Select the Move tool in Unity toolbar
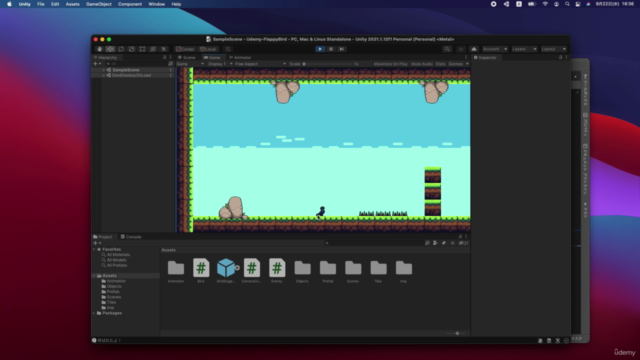This screenshot has width=640, height=360. tap(110, 49)
